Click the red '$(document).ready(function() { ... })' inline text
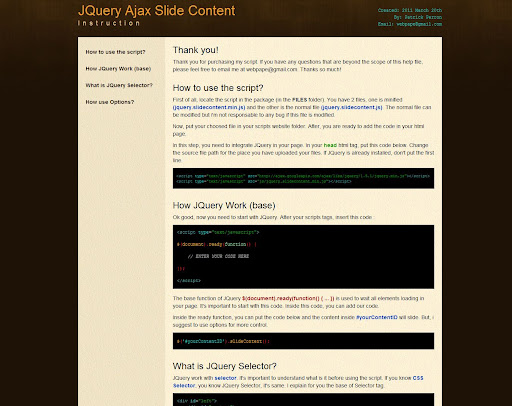This screenshot has height=406, width=512. [x=288, y=298]
